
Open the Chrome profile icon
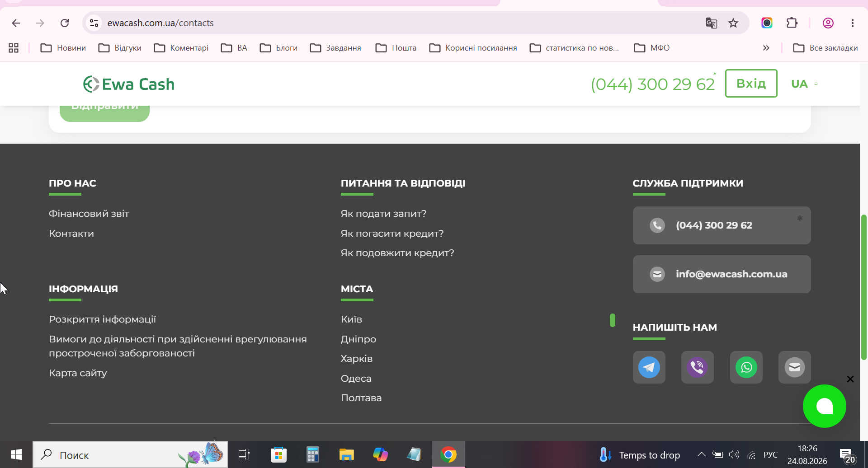pos(828,23)
